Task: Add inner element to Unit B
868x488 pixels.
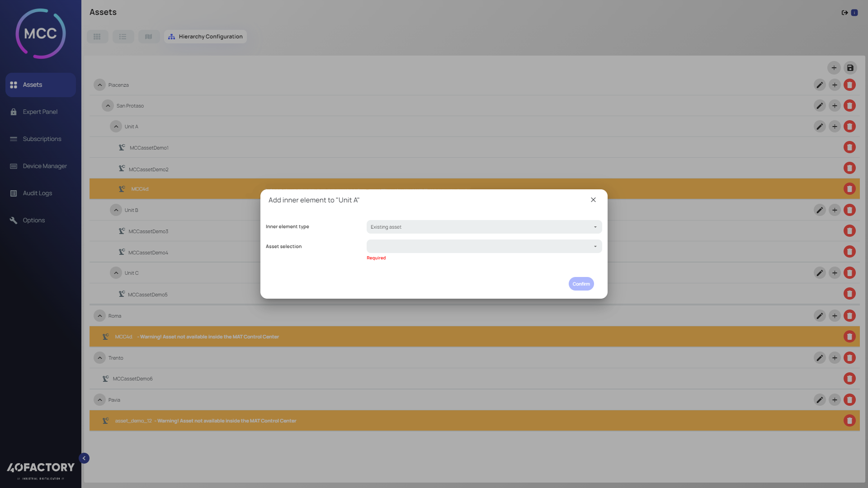Action: pos(835,210)
